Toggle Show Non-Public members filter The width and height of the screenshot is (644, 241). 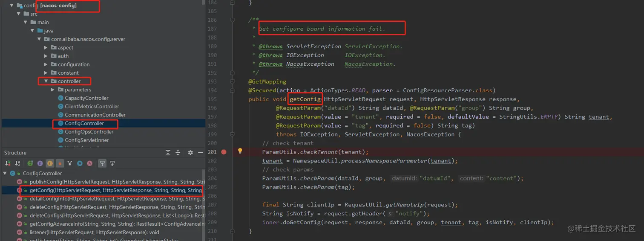pyautogui.click(x=60, y=163)
